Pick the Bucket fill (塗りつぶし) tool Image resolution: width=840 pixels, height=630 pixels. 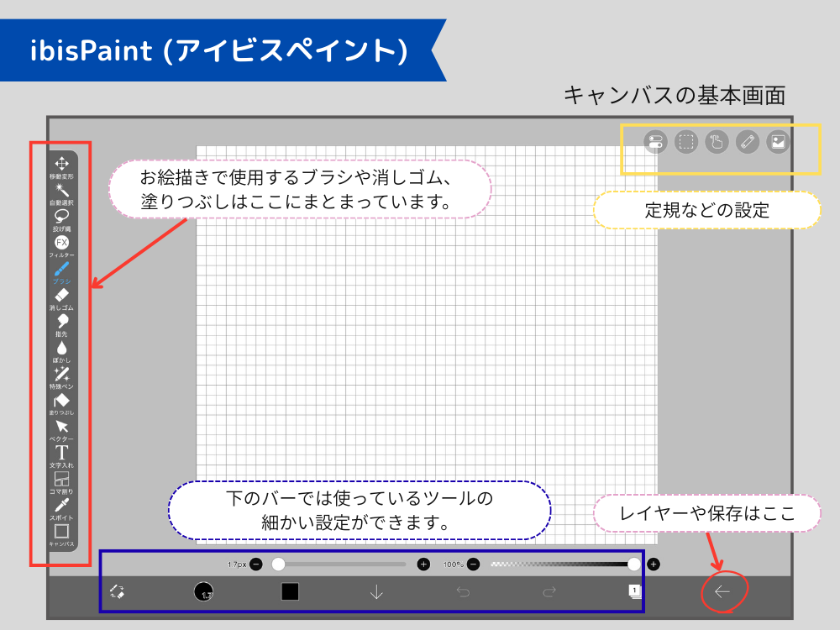point(61,401)
